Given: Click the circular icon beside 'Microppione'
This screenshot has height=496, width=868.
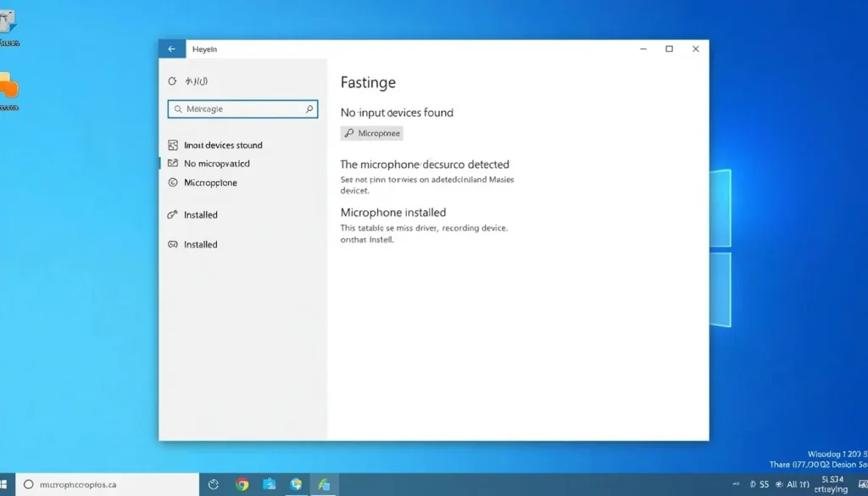Looking at the screenshot, I should click(x=173, y=182).
